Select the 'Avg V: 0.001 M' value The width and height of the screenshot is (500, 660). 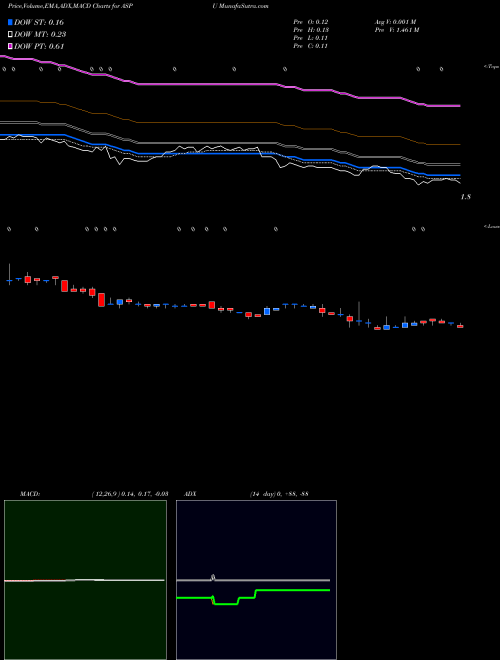(x=395, y=22)
